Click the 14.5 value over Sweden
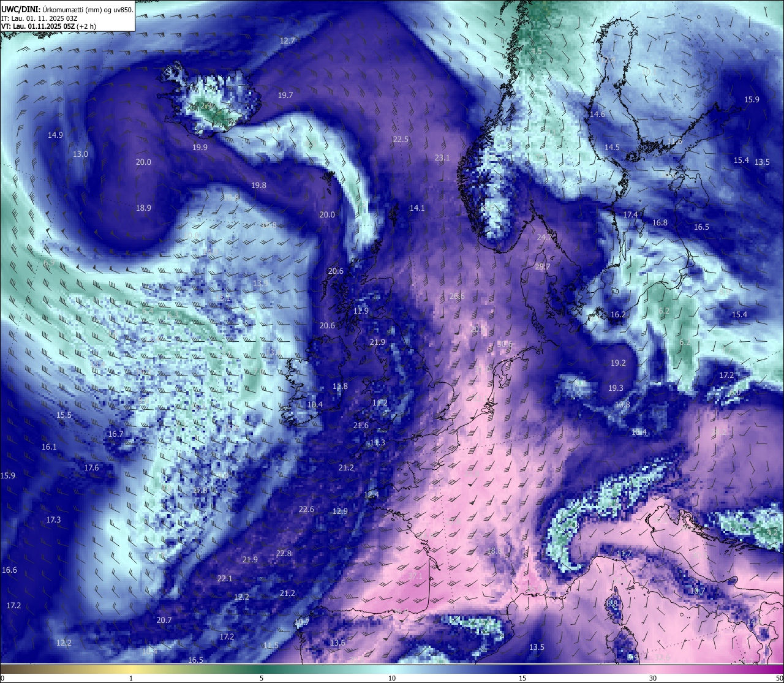Screen dimensions: 784x683 pyautogui.click(x=612, y=148)
